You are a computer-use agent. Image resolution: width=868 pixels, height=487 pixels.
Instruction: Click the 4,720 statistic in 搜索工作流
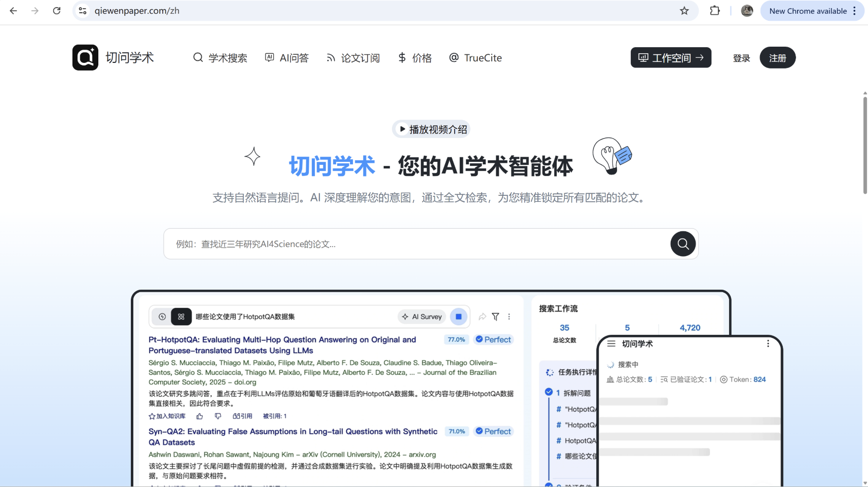[690, 328]
